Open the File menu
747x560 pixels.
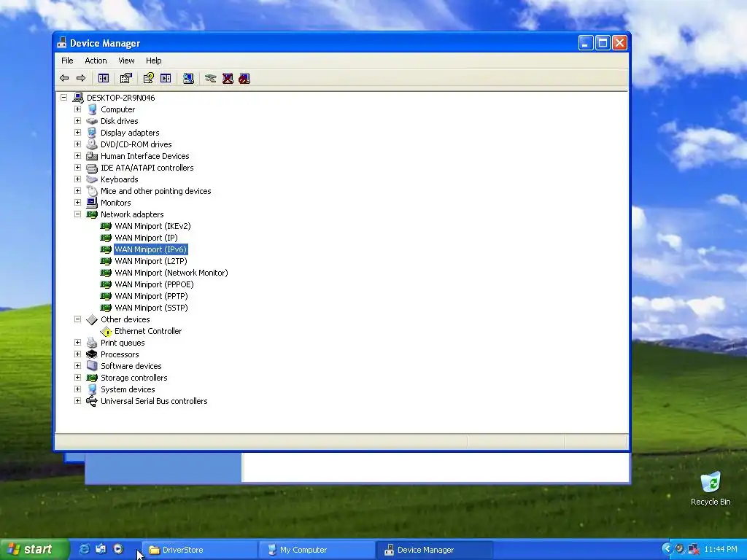[x=67, y=61]
